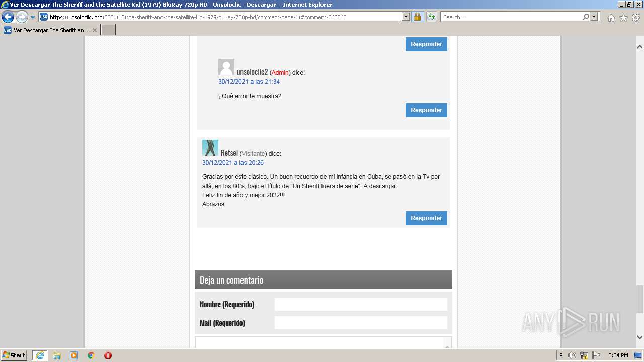Open the 30/12/2021 a las 21:34 link
This screenshot has width=644, height=362.
click(x=249, y=82)
